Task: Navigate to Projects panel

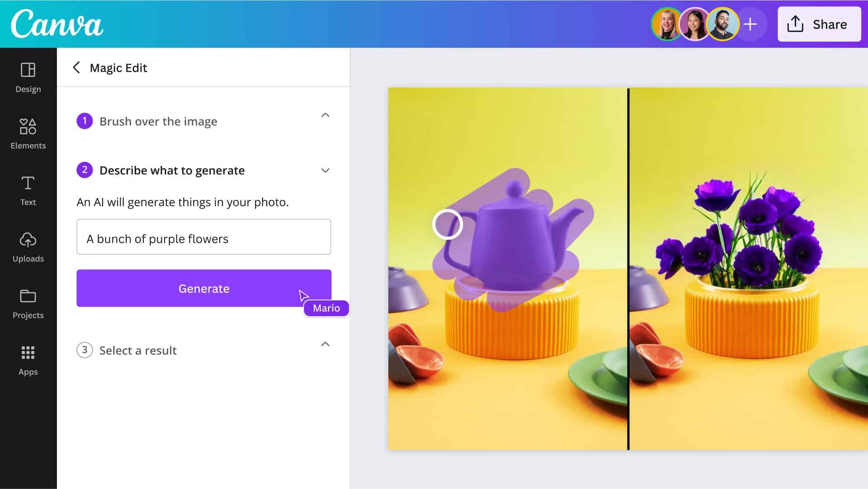Action: pos(28,304)
